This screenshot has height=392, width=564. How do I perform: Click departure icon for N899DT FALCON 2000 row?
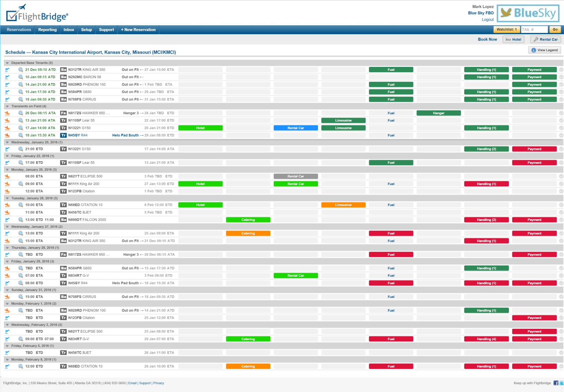(7, 220)
